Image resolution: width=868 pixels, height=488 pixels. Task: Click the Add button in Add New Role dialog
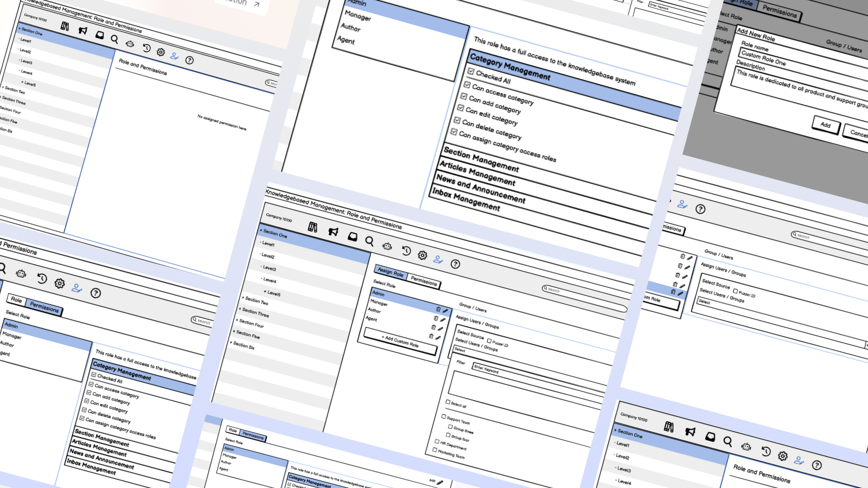click(826, 125)
